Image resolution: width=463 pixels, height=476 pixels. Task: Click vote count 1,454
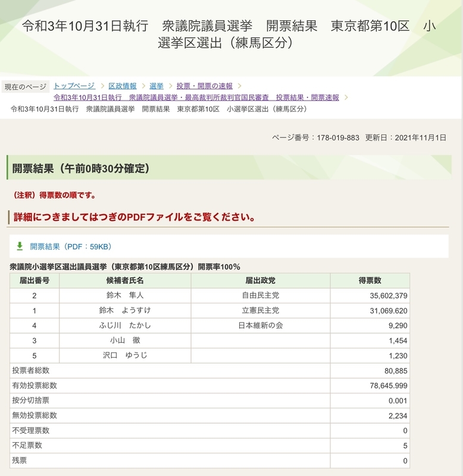398,340
